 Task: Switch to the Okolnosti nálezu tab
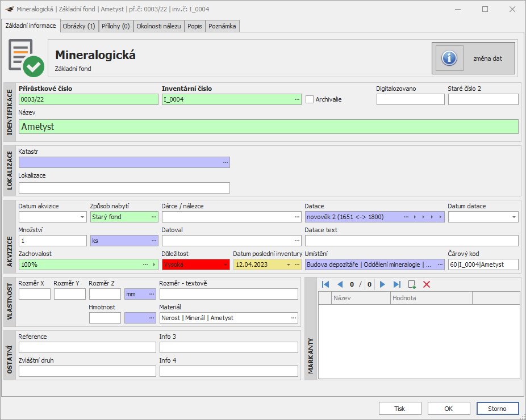(158, 26)
